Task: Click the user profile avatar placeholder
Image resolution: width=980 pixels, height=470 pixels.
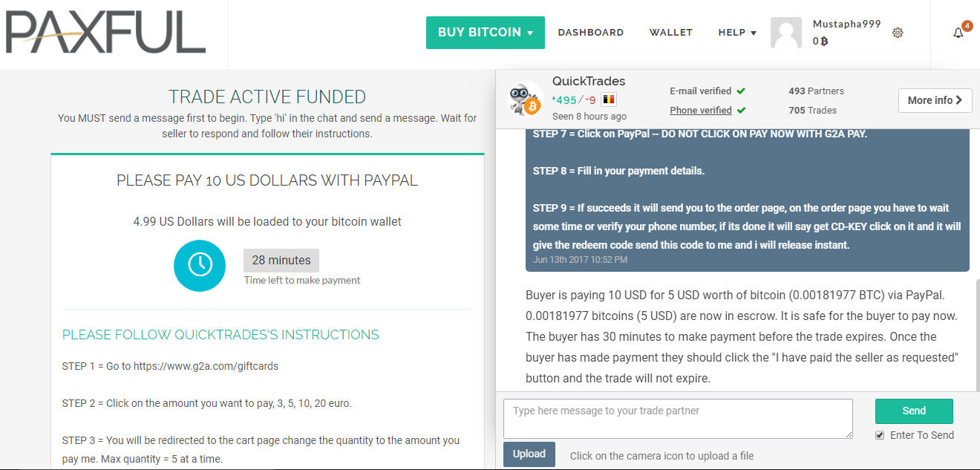Action: (x=786, y=33)
